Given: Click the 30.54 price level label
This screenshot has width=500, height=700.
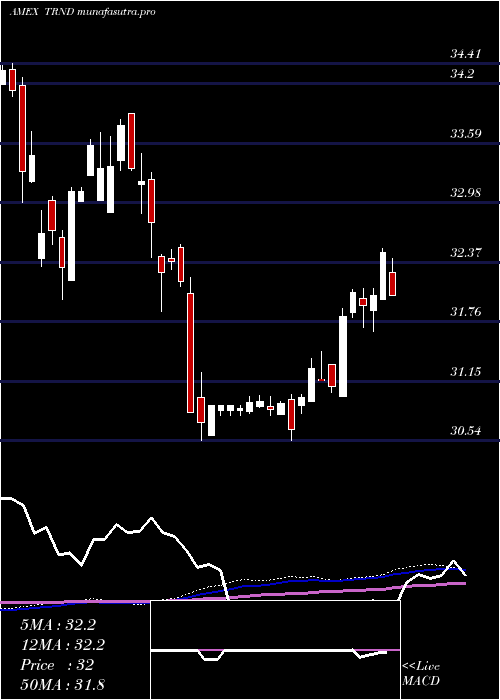Looking at the screenshot, I should (466, 431).
